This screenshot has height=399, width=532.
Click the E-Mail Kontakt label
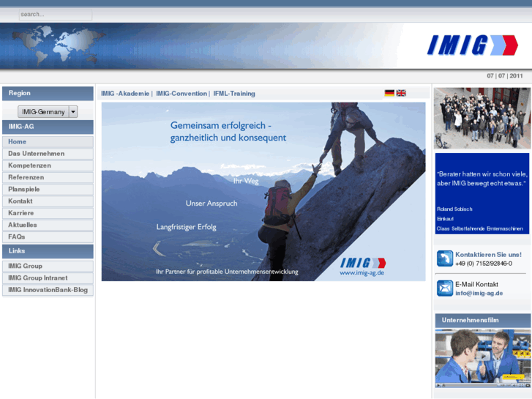click(476, 284)
